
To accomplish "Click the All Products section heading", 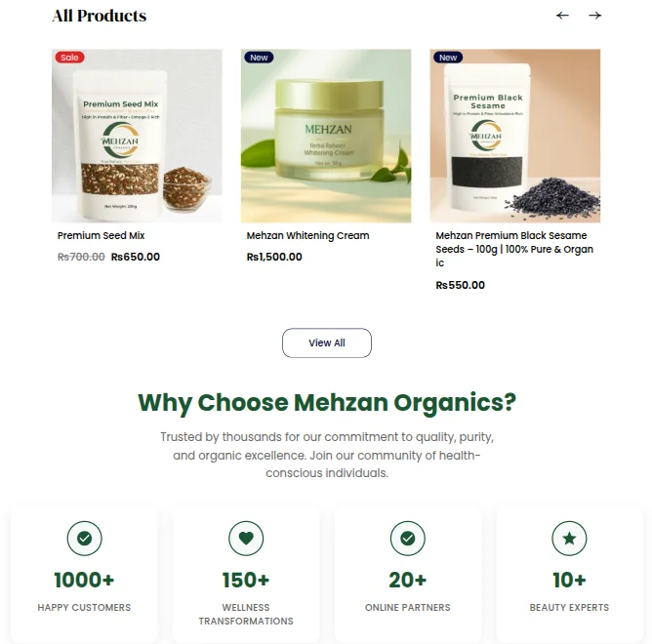I will pyautogui.click(x=100, y=16).
